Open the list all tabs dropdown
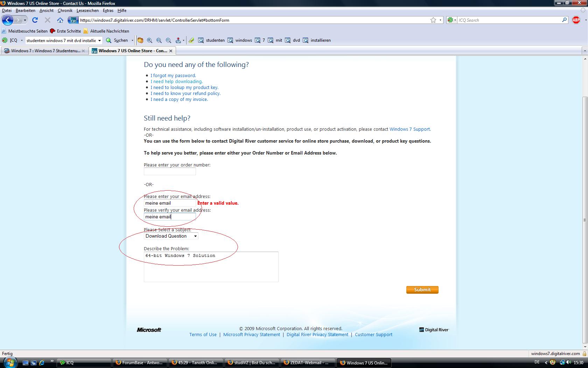Image resolution: width=588 pixels, height=368 pixels. [x=584, y=51]
